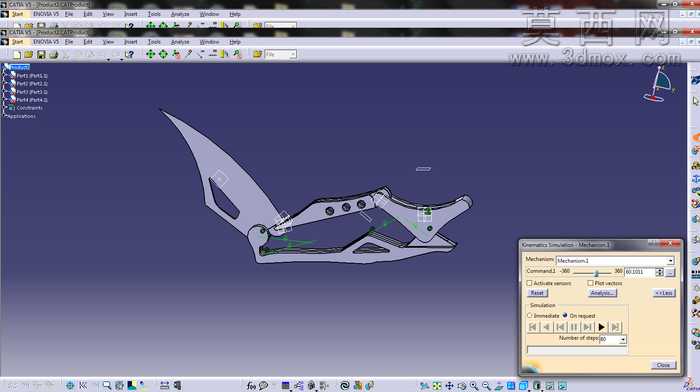Image resolution: width=700 pixels, height=392 pixels.
Task: Select the Immediate simulation radio button
Action: (x=530, y=315)
